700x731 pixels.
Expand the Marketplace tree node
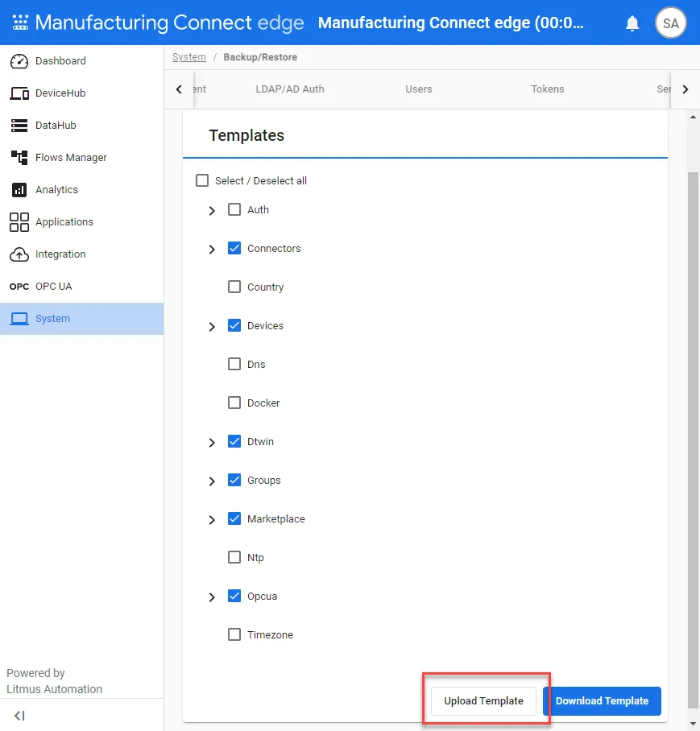[212, 520]
